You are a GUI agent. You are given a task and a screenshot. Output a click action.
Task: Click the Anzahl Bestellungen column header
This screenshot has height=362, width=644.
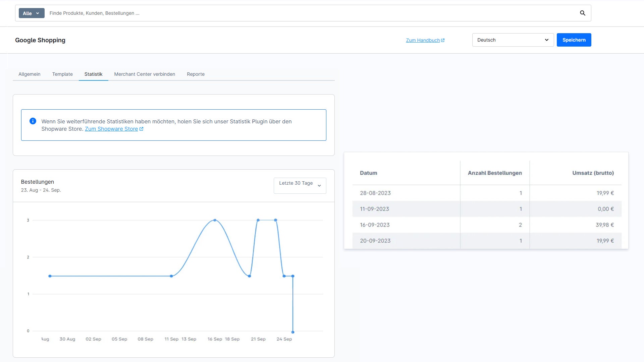pyautogui.click(x=495, y=173)
